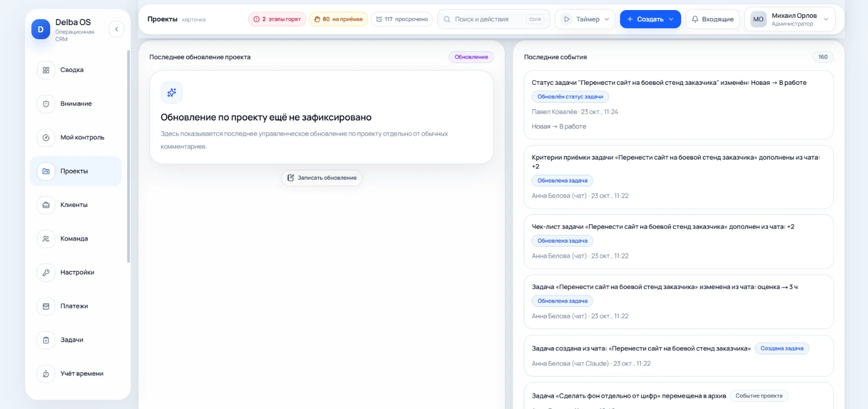
Task: Click the bell icon in Входящие
Action: (695, 19)
